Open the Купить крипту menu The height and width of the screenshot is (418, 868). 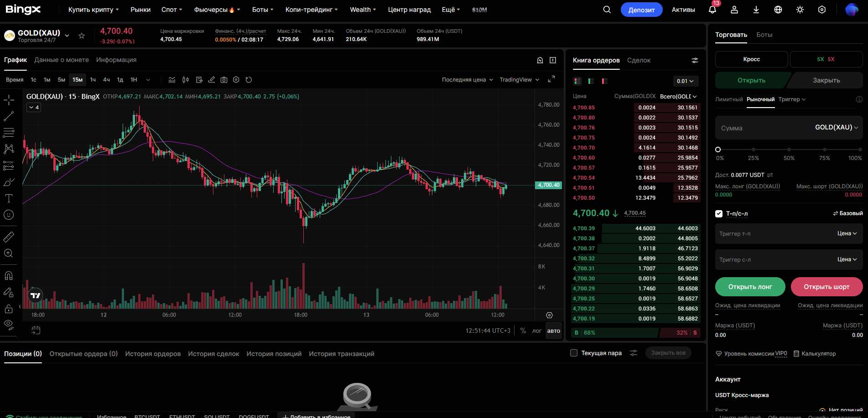93,10
